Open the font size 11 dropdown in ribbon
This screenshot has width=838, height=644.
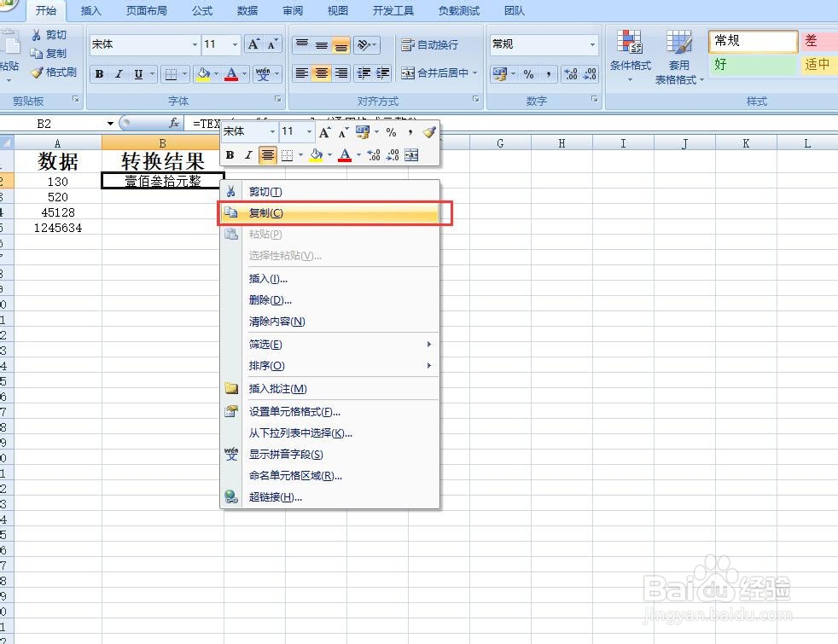[x=235, y=44]
